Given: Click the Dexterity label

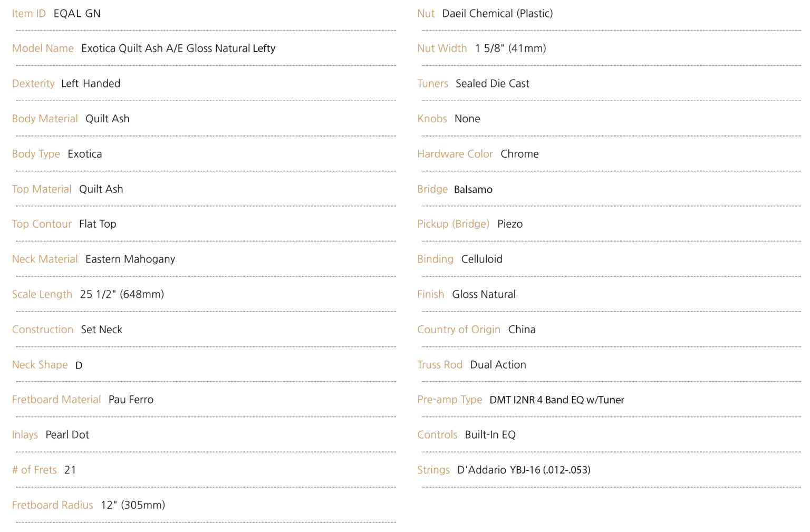Looking at the screenshot, I should [x=33, y=84].
